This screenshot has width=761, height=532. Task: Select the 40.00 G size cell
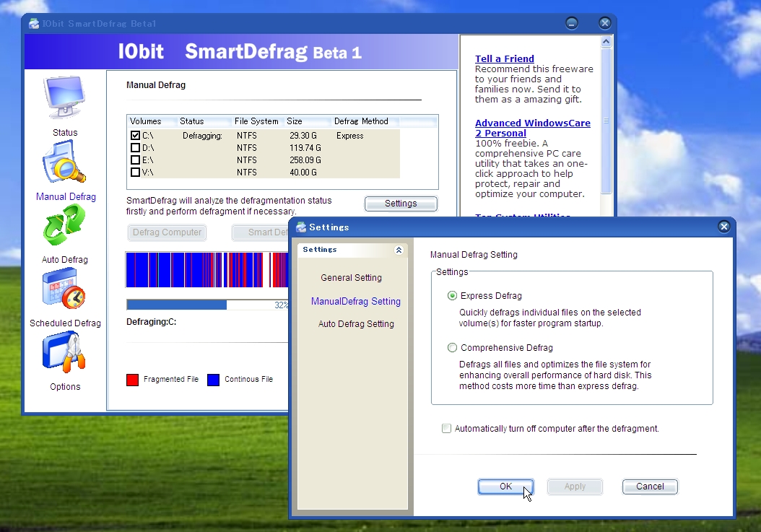(303, 173)
